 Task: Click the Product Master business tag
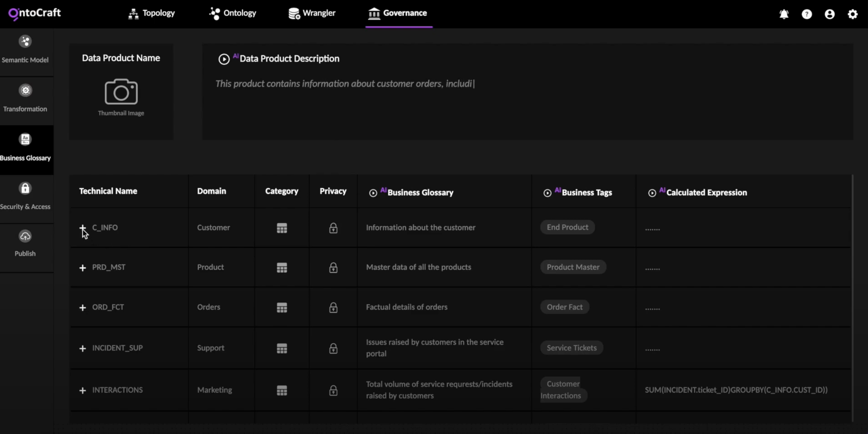click(573, 267)
